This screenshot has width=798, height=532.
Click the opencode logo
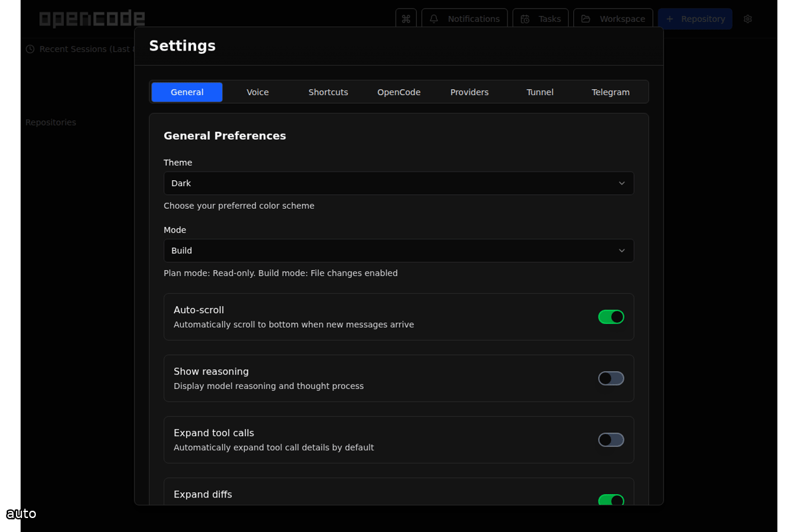pos(92,18)
